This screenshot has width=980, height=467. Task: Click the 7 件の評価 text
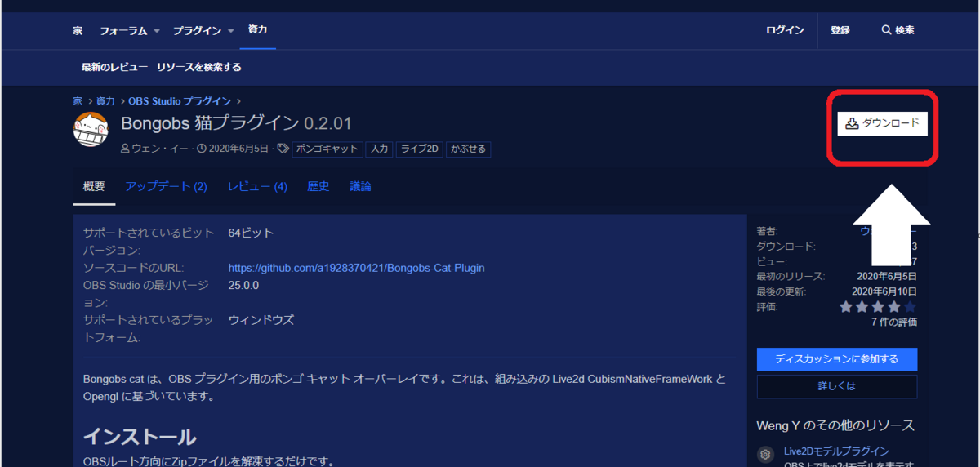pyautogui.click(x=893, y=322)
